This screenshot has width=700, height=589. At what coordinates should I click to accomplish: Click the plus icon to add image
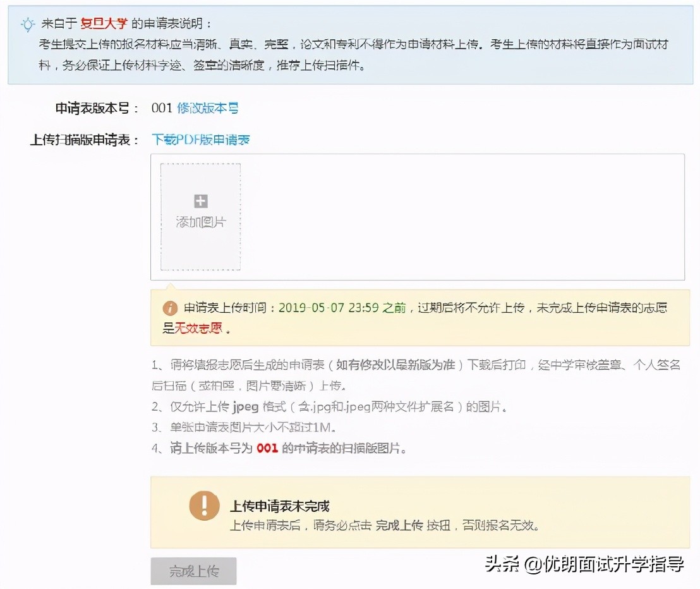200,202
